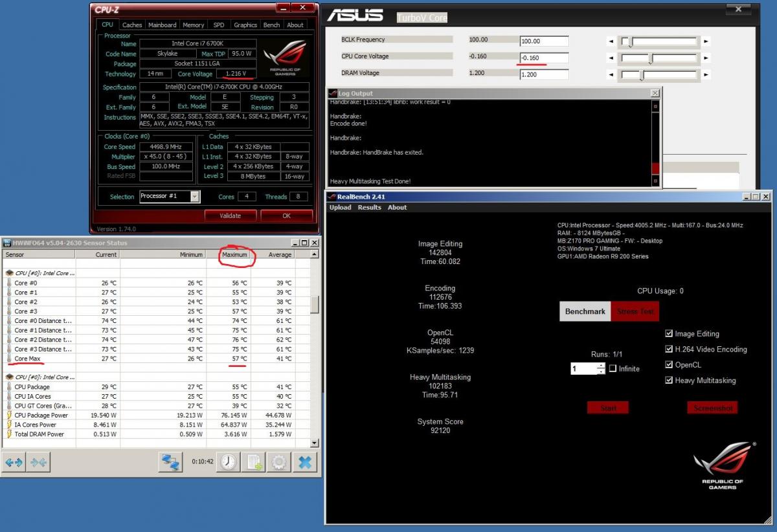Screen dimensions: 777x532
Task: Click HWiNFO blue X close-sensors icon
Action: tap(305, 462)
